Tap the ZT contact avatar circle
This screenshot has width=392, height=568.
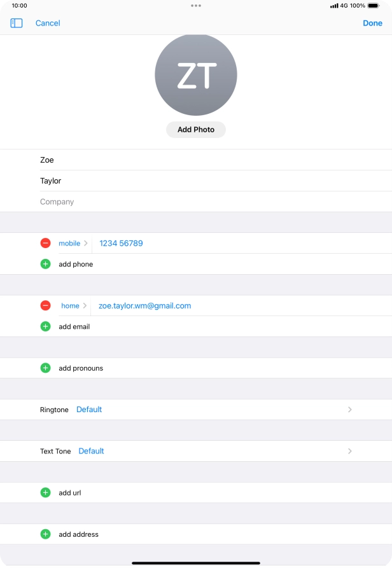tap(196, 75)
